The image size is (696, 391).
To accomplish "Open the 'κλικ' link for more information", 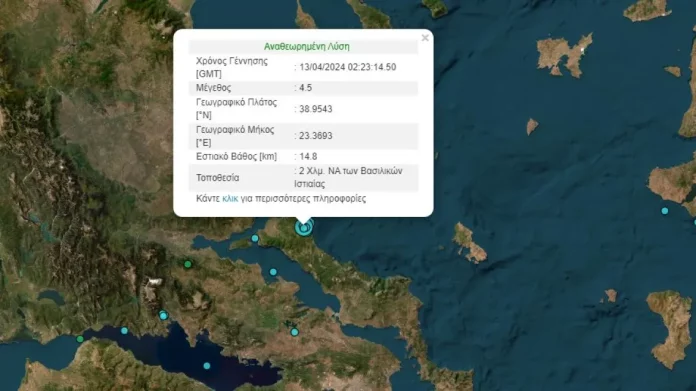I will 230,198.
